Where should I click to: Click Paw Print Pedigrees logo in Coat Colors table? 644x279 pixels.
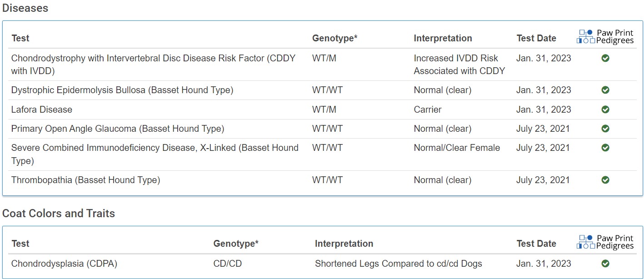tap(605, 242)
